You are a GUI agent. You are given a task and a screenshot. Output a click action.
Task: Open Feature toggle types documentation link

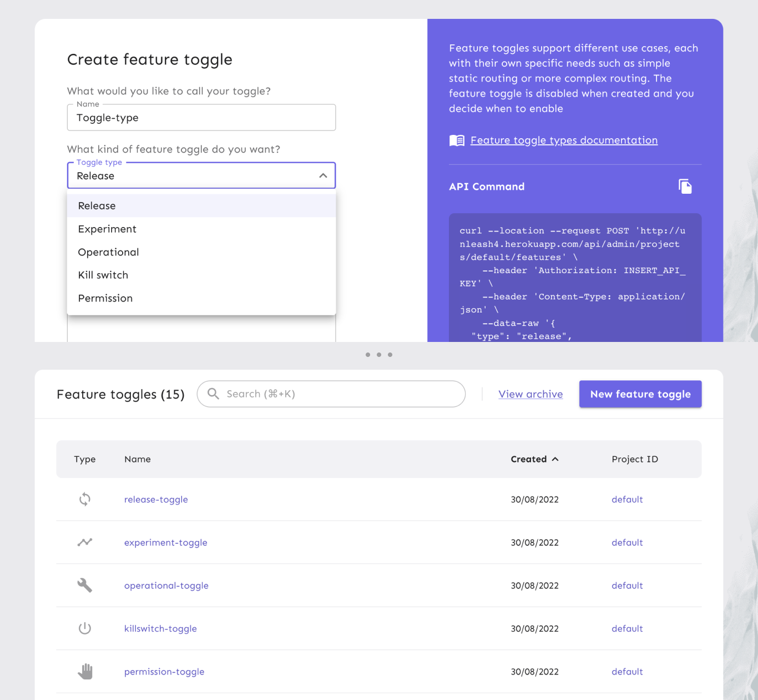tap(564, 140)
